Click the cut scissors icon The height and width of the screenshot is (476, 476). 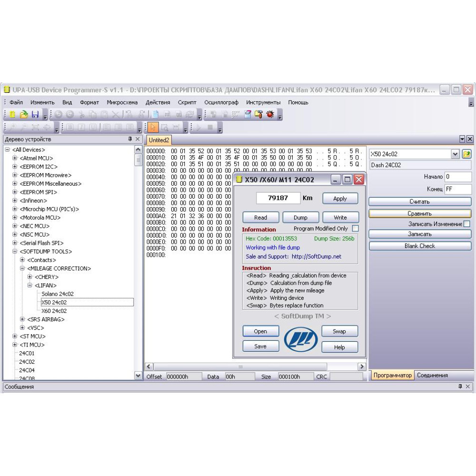click(x=81, y=114)
